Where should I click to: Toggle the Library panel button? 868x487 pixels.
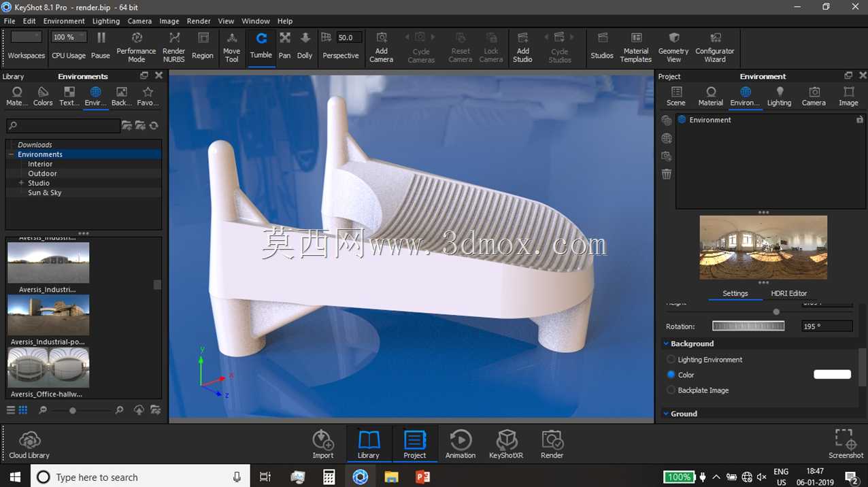[369, 445]
